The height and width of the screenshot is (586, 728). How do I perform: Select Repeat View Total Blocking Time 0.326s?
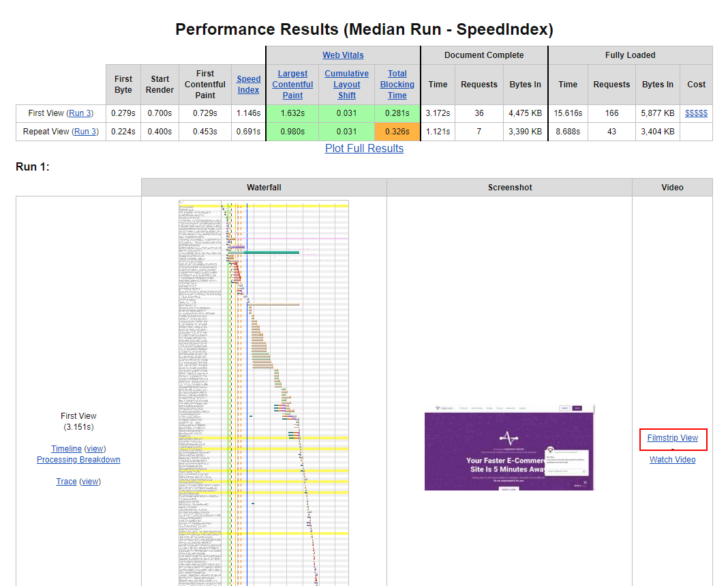[x=397, y=132]
